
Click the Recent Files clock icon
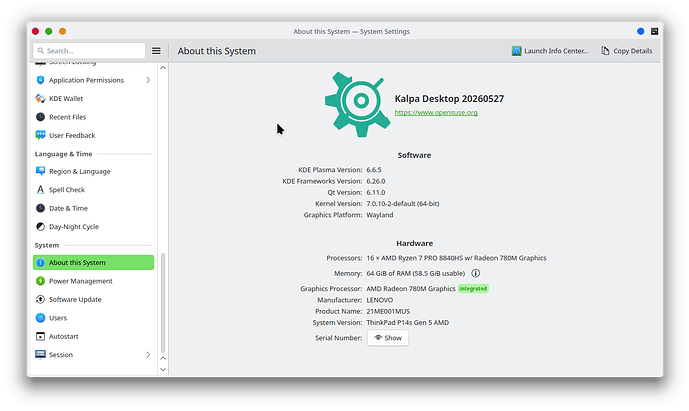(40, 117)
